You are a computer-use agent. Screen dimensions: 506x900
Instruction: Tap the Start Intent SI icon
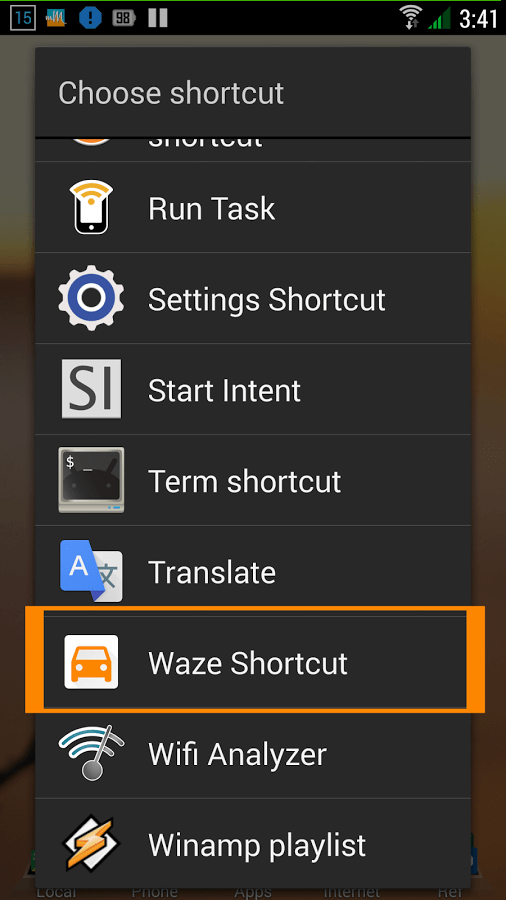pos(91,389)
